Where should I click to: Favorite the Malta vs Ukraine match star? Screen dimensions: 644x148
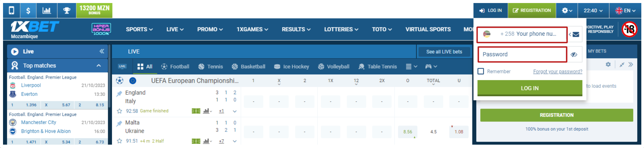(x=119, y=141)
